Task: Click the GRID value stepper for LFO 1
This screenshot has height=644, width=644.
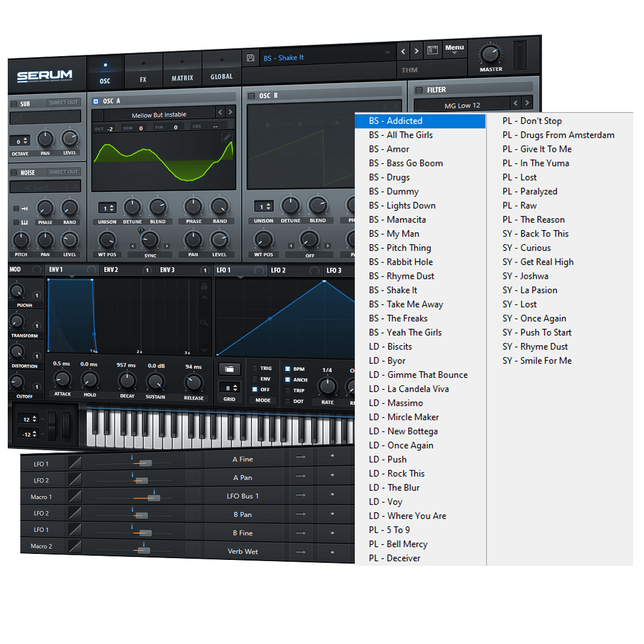Action: coord(230,388)
